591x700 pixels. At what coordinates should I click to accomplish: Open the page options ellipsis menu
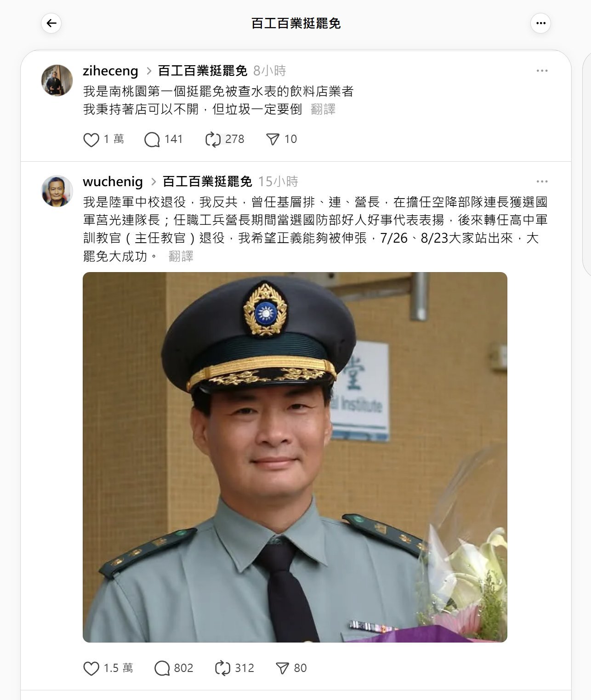540,23
